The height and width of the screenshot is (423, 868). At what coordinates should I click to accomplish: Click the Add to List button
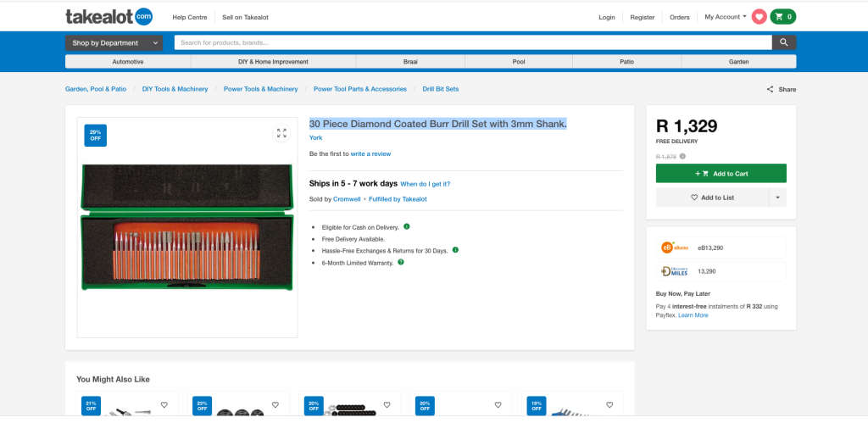point(712,198)
